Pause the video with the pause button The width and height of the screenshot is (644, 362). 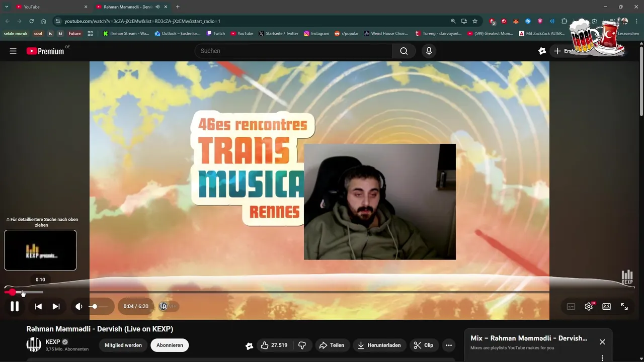coord(15,306)
